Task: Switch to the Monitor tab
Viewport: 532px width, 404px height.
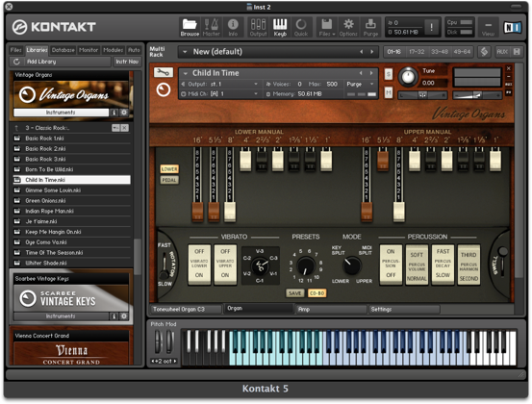Action: (89, 50)
